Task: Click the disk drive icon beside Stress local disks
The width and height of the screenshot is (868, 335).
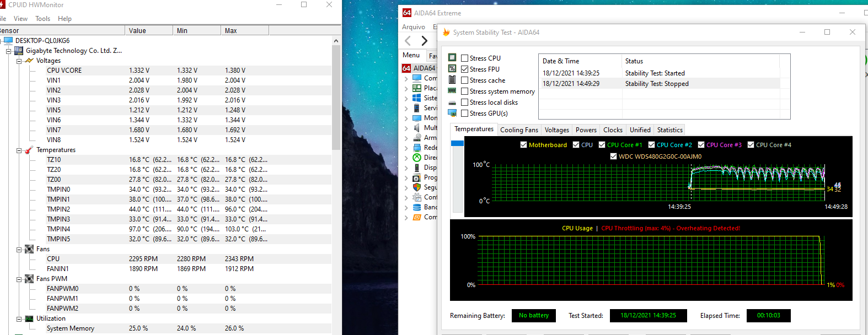Action: coord(452,102)
